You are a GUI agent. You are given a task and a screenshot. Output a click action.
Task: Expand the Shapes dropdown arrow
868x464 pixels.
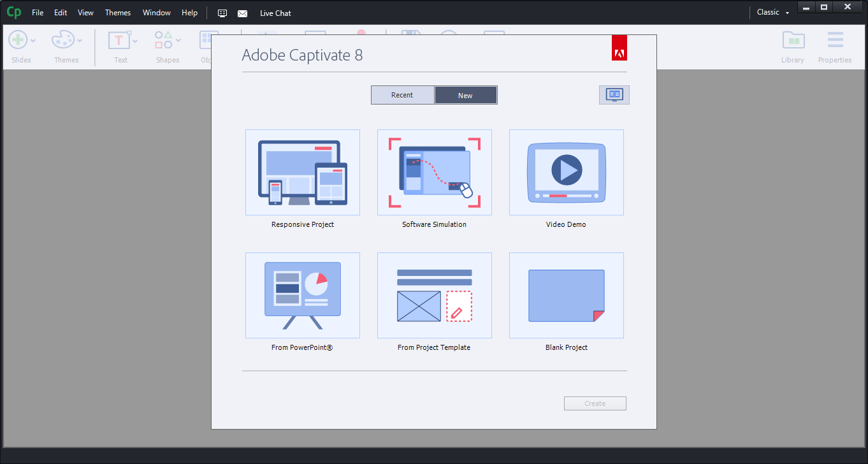coord(178,41)
